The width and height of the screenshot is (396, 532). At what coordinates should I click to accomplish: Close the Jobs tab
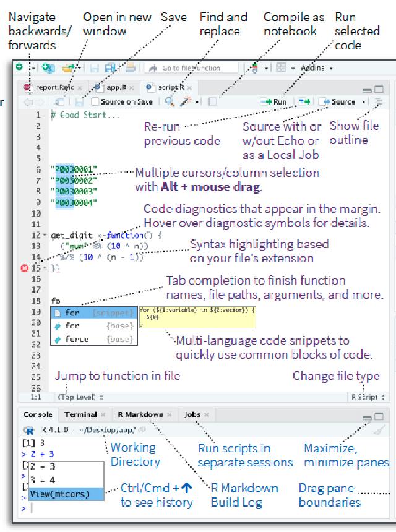(206, 414)
